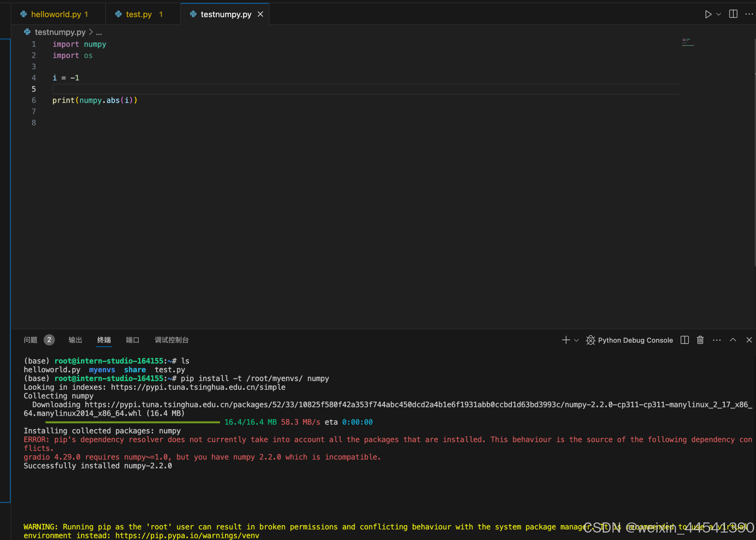
Task: Kill terminal with trash icon
Action: point(700,340)
